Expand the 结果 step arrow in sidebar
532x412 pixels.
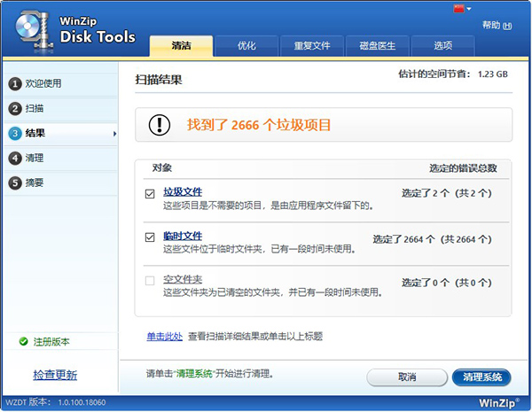click(113, 134)
